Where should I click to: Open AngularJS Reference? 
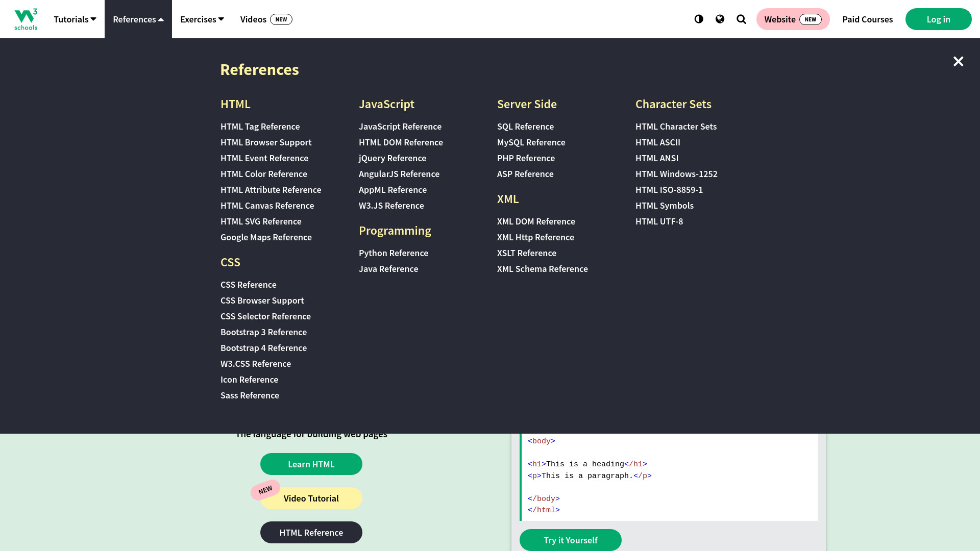coord(399,174)
